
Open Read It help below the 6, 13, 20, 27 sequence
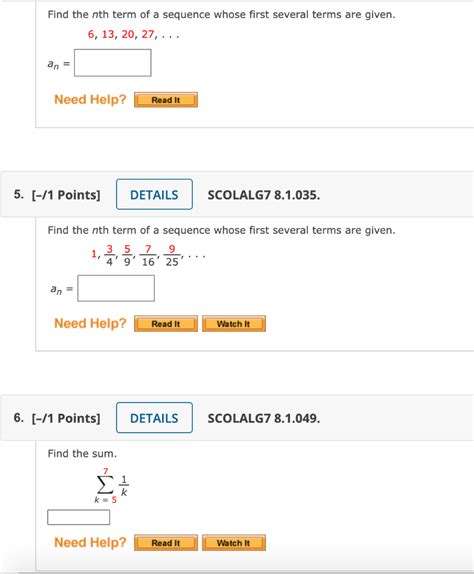coord(166,100)
